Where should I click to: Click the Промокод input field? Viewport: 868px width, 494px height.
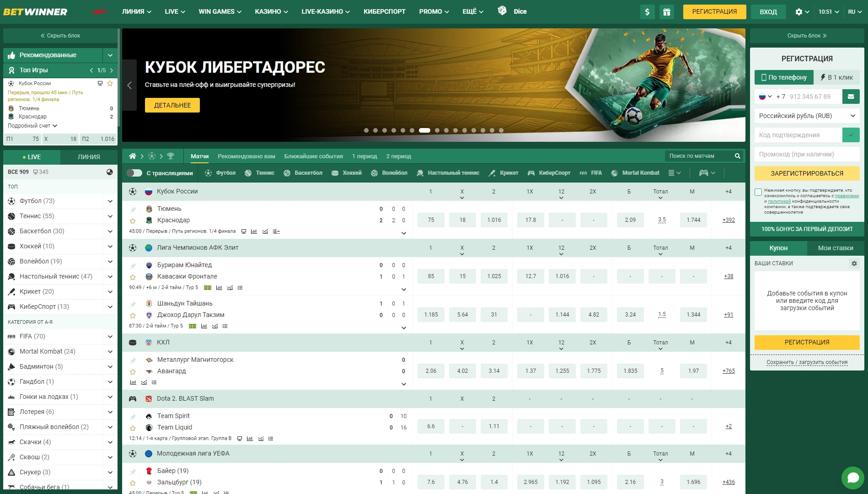(x=807, y=154)
